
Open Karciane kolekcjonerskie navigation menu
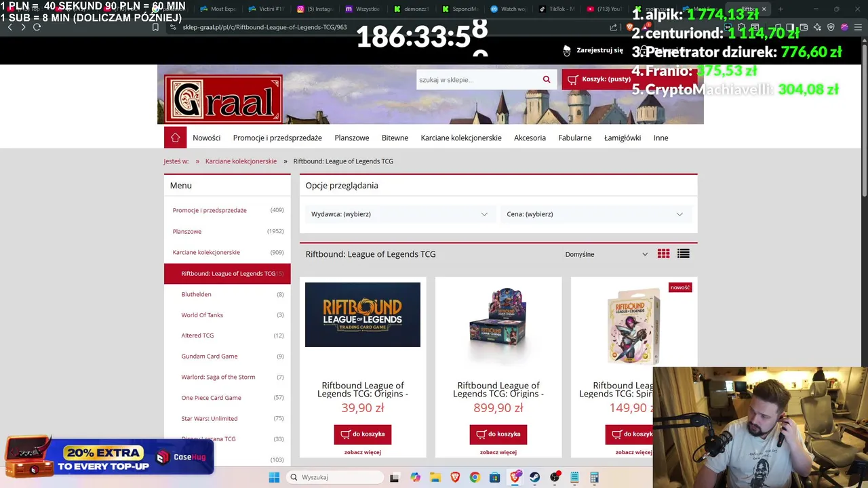461,138
